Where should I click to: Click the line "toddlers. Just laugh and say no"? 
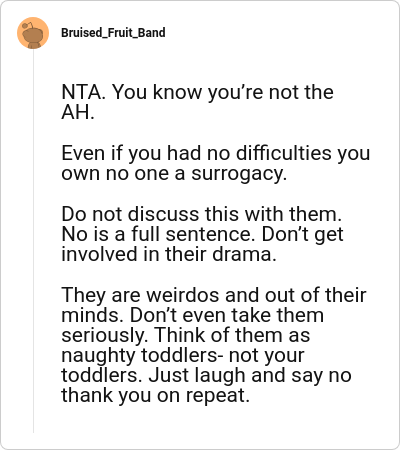pos(206,375)
